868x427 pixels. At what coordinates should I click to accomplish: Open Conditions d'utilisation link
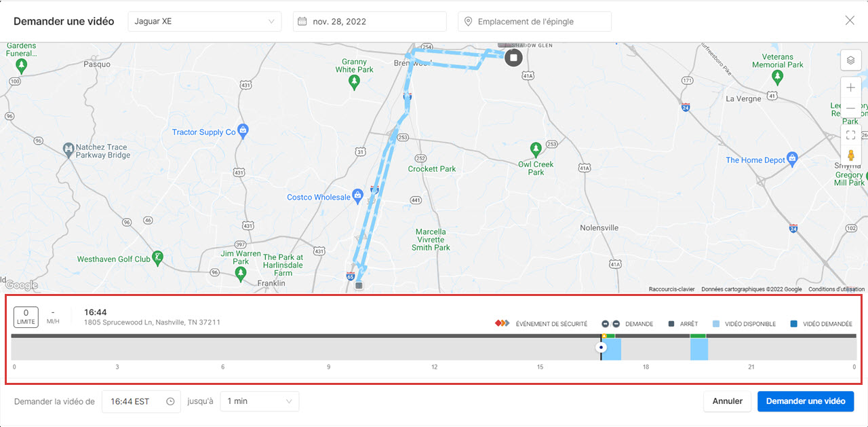point(835,289)
